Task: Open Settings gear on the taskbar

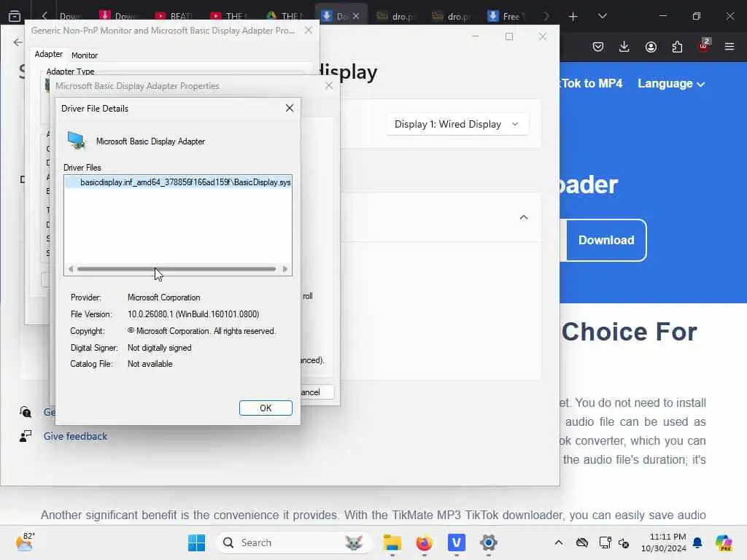Action: pos(488,542)
